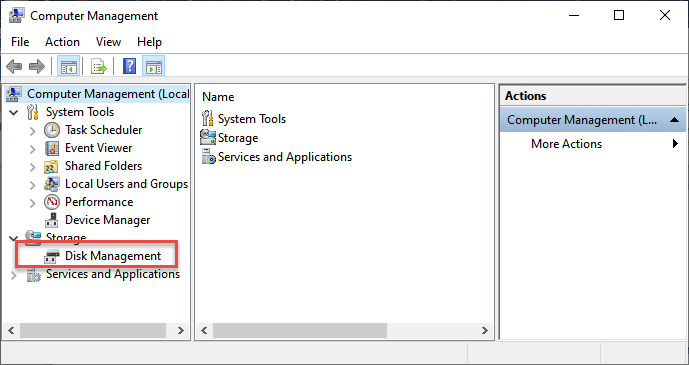This screenshot has height=365, width=689.
Task: Select Storage in the Name list
Action: (238, 138)
